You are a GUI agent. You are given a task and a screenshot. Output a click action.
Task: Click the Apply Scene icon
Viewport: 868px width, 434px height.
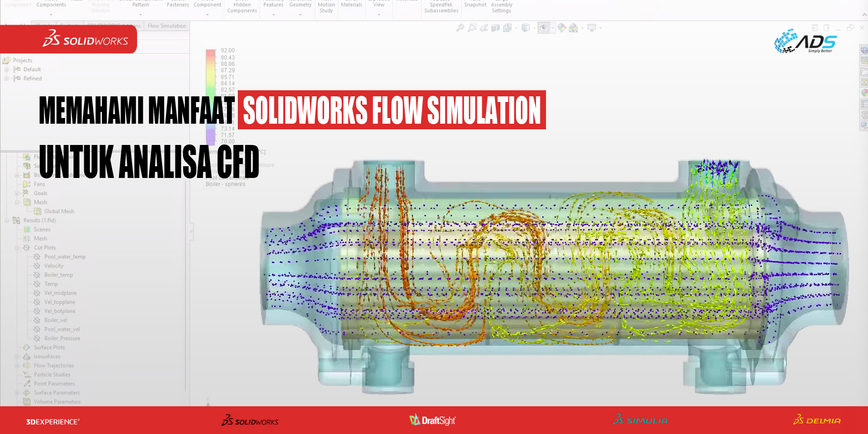tap(573, 28)
